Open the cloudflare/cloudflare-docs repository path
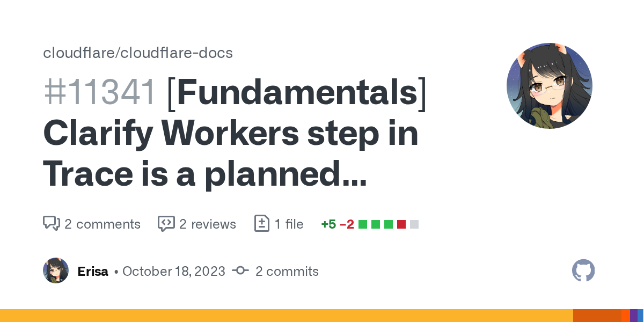Viewport: 644px width, 322px height. pos(138,53)
